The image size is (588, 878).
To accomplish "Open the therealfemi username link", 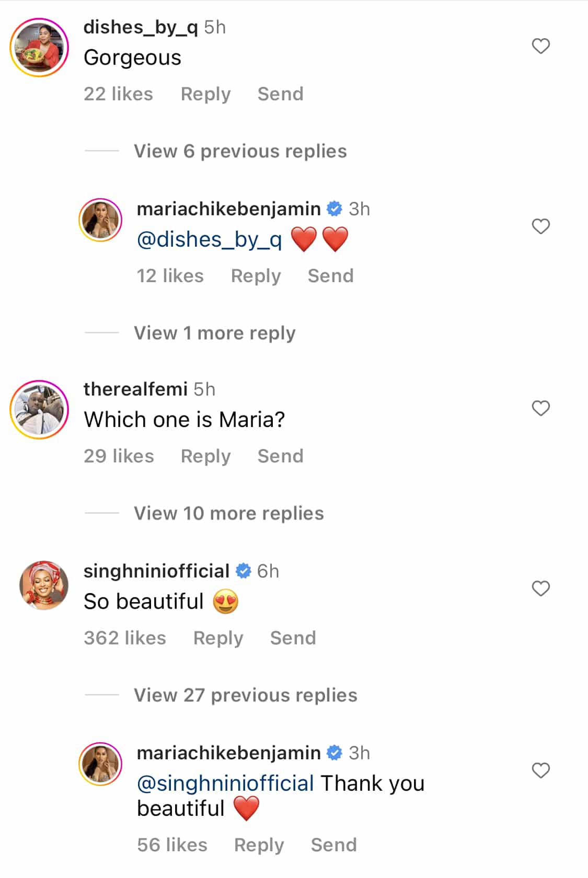I will click(x=135, y=389).
